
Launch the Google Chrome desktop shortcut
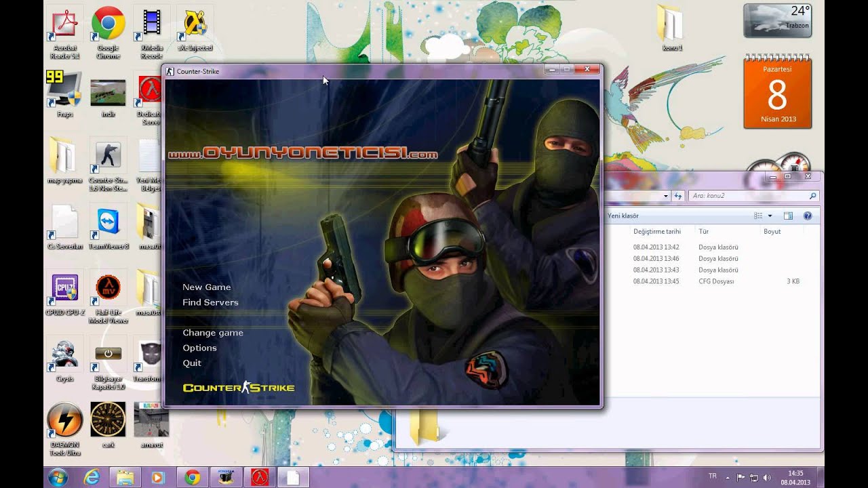click(108, 33)
